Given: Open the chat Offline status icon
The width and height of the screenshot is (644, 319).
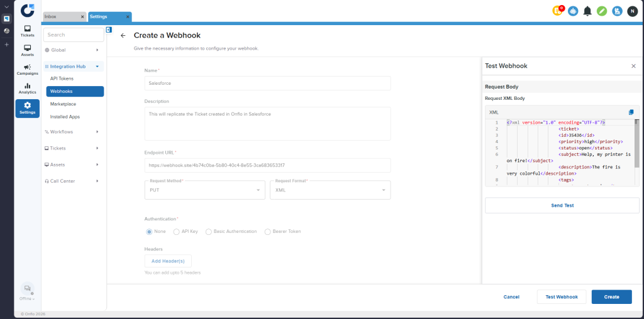Looking at the screenshot, I should click(x=28, y=288).
